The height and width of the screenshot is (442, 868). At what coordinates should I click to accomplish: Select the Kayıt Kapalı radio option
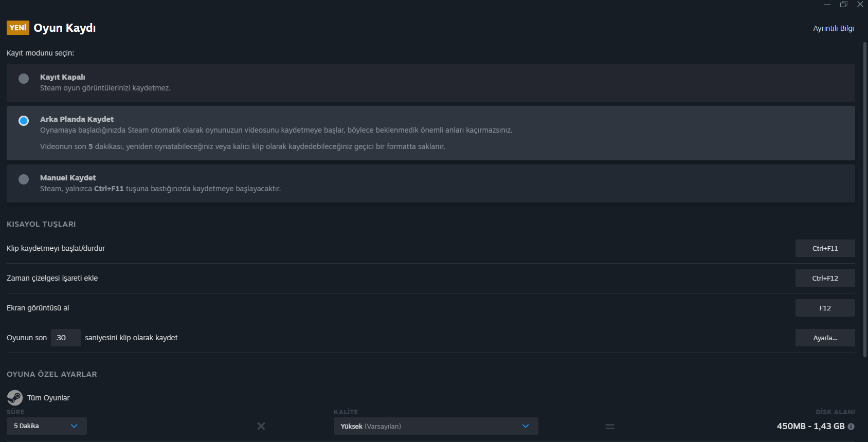click(x=24, y=79)
